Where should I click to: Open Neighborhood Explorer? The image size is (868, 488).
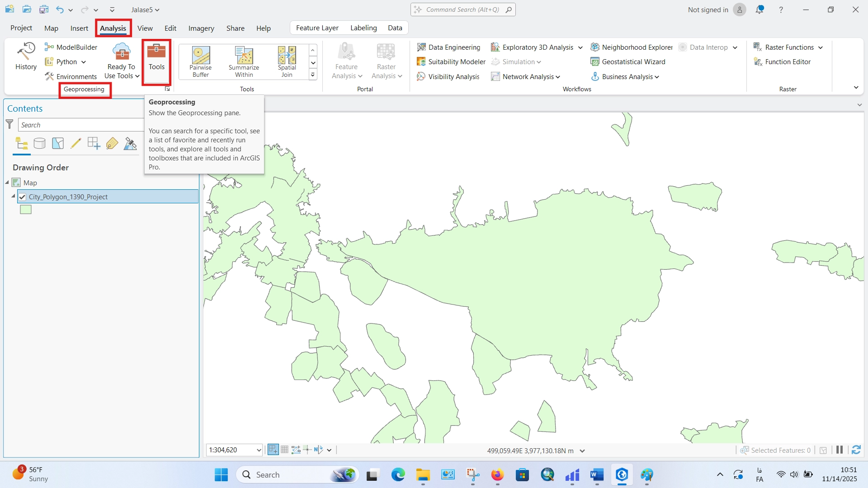(x=632, y=47)
